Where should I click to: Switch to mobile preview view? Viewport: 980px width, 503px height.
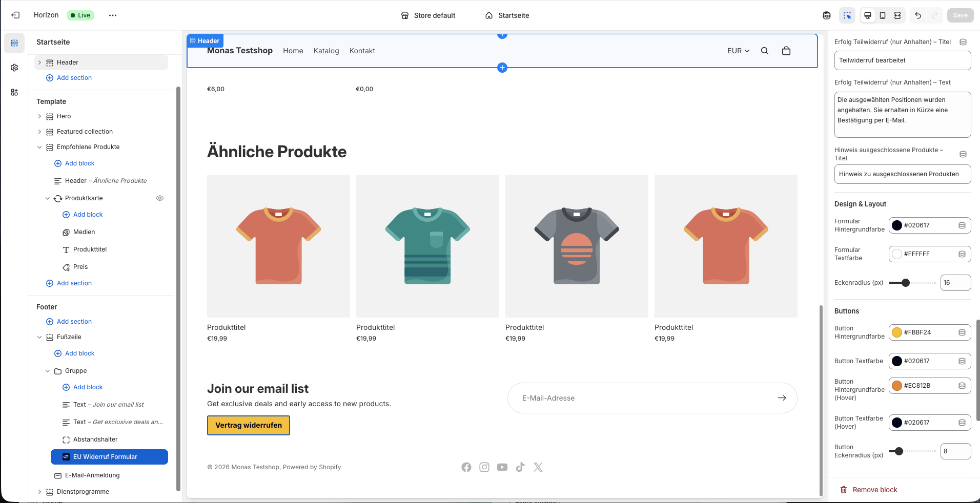tap(883, 15)
